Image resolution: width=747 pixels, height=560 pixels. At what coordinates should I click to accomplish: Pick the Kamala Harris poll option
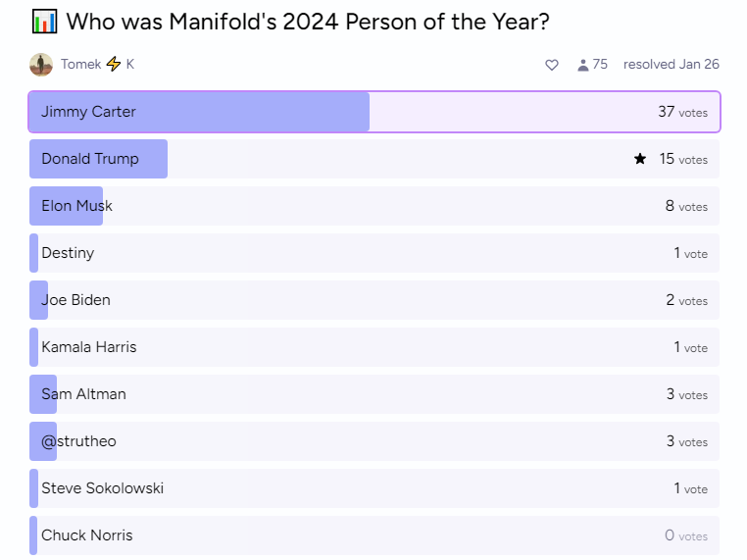coord(374,347)
